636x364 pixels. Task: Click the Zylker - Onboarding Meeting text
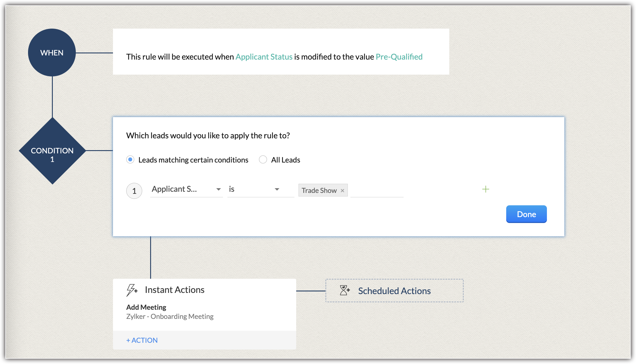click(x=170, y=316)
